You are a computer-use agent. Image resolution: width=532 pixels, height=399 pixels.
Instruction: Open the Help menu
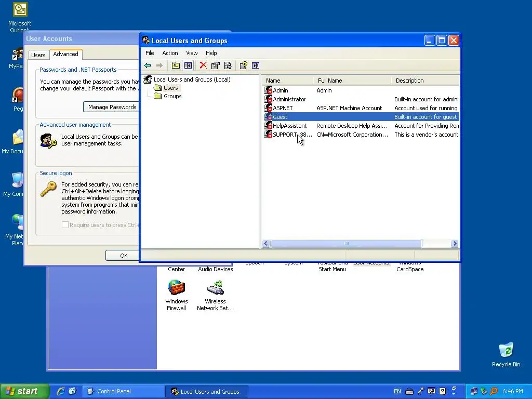pyautogui.click(x=211, y=53)
